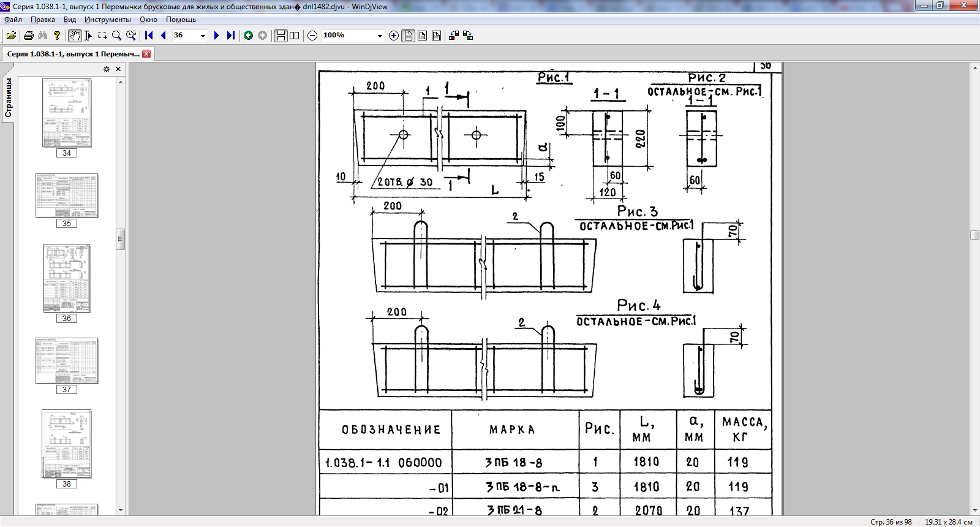Select the rectangle selection tool
Screen dimensions: 980x527
[x=102, y=36]
